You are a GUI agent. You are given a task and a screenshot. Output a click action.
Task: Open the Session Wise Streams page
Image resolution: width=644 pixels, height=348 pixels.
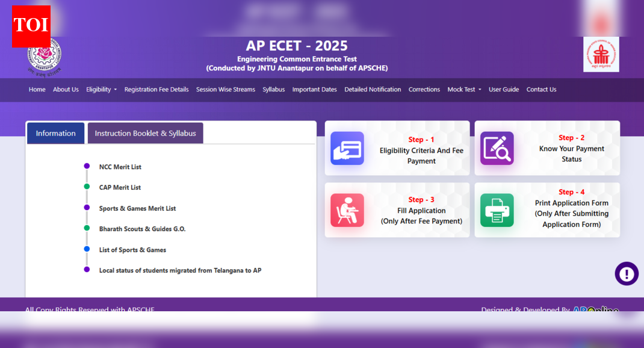point(225,90)
